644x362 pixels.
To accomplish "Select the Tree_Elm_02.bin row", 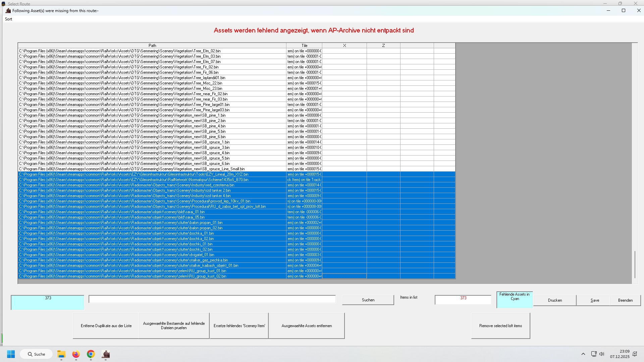I will point(120,51).
